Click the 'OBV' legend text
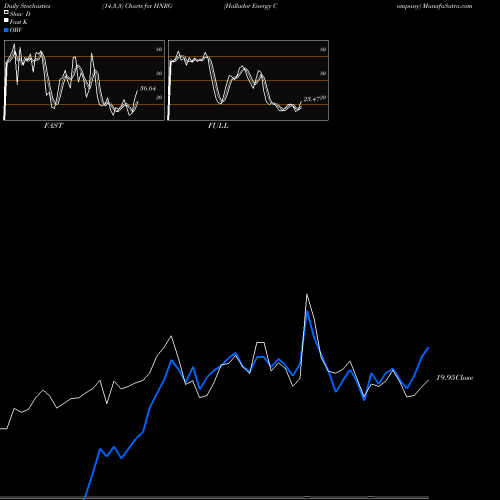The height and width of the screenshot is (500, 500). (16, 30)
